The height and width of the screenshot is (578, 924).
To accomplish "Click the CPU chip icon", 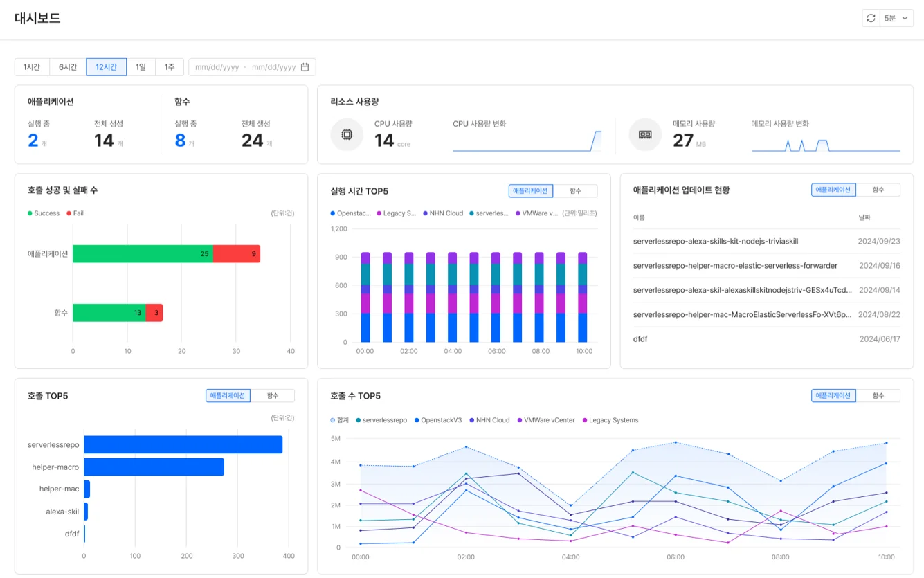I will [347, 134].
